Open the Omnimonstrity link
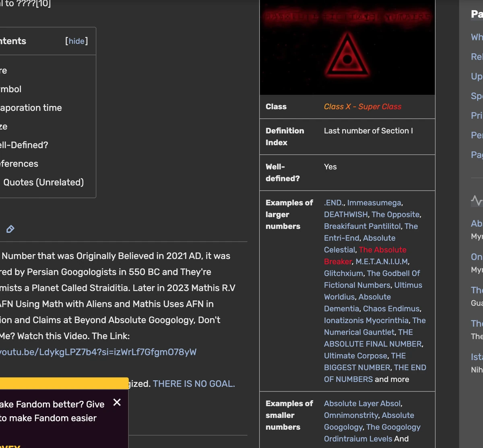 pyautogui.click(x=351, y=415)
